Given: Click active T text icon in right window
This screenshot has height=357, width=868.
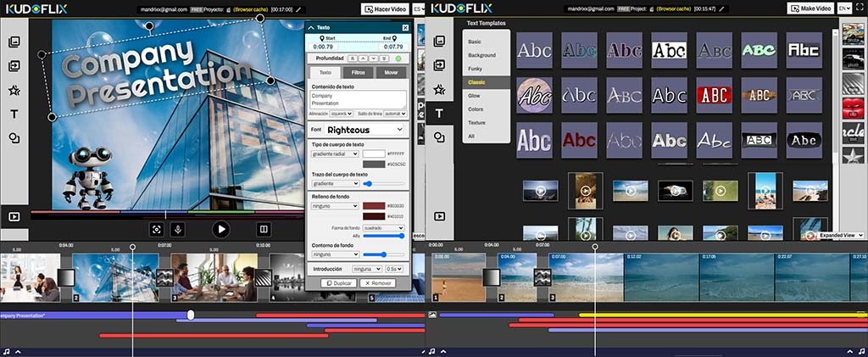Looking at the screenshot, I should click(440, 114).
